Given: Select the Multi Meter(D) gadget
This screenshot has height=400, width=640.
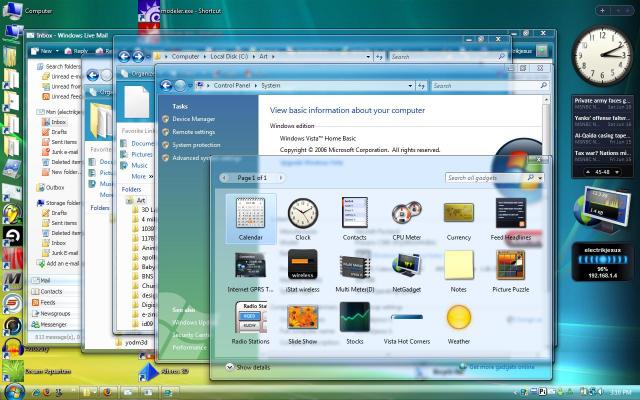Looking at the screenshot, I should (x=354, y=271).
